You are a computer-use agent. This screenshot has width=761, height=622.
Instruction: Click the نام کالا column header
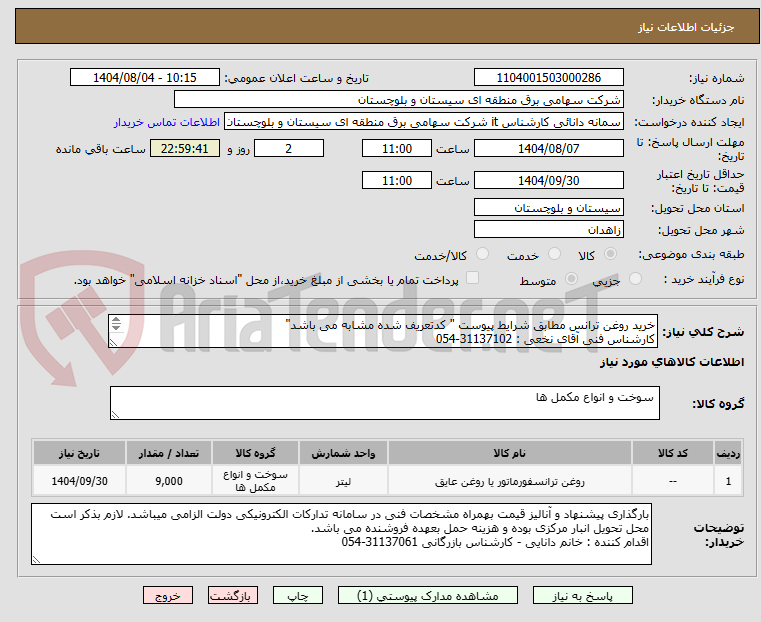point(510,453)
